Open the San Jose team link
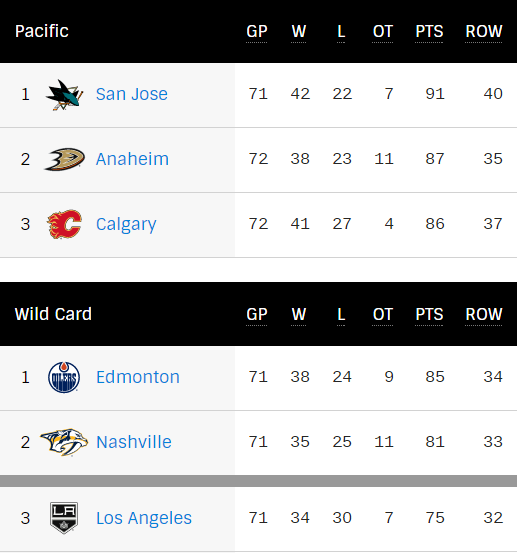The height and width of the screenshot is (553, 517). [132, 94]
